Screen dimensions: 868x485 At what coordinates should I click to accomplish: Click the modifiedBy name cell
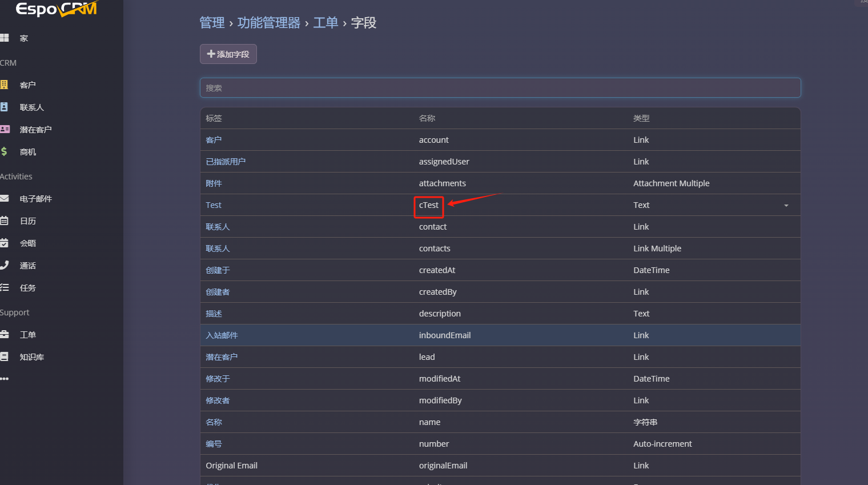click(x=440, y=400)
